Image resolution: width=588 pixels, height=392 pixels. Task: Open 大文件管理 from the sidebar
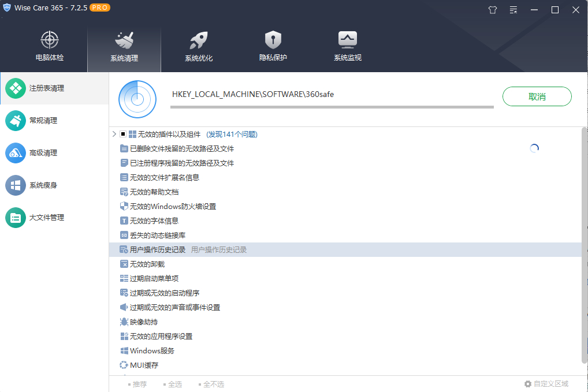[x=55, y=218]
